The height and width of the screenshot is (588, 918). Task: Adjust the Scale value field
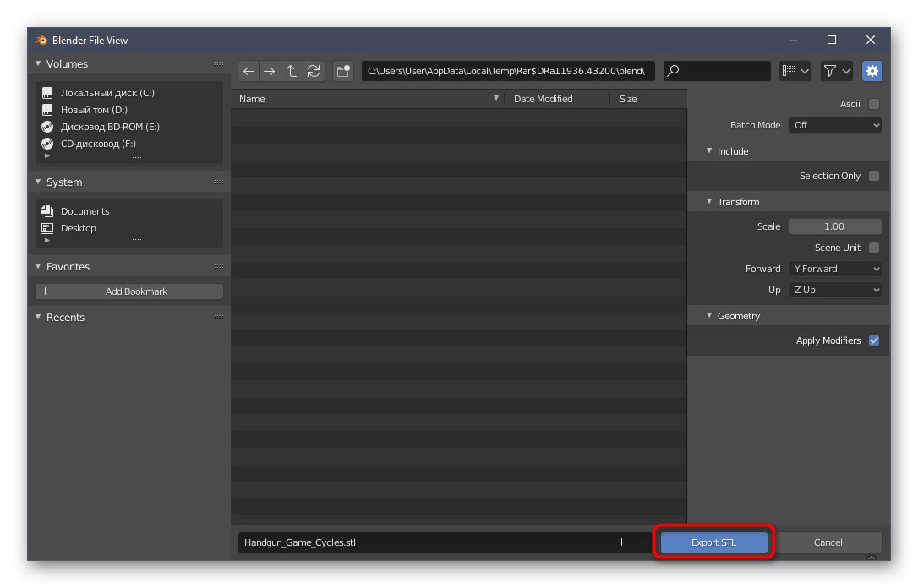click(835, 226)
